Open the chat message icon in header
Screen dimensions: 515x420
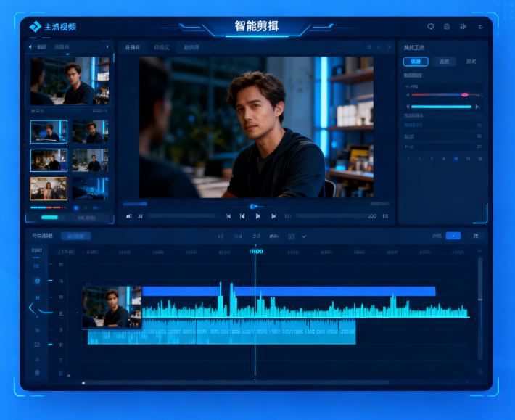click(430, 27)
